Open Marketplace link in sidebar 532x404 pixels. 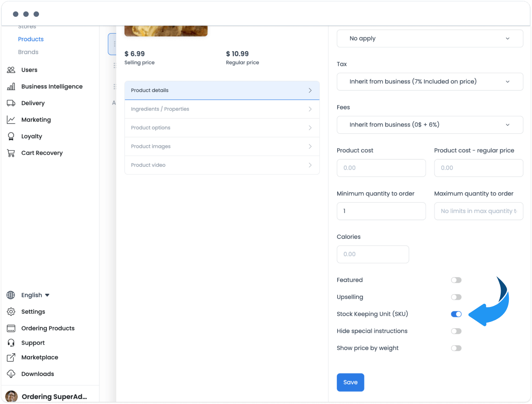coord(39,357)
